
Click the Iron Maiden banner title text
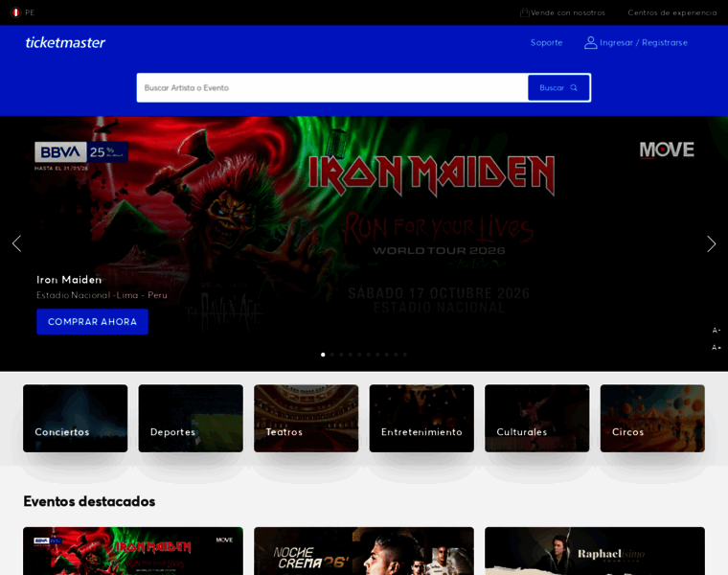[x=69, y=280]
